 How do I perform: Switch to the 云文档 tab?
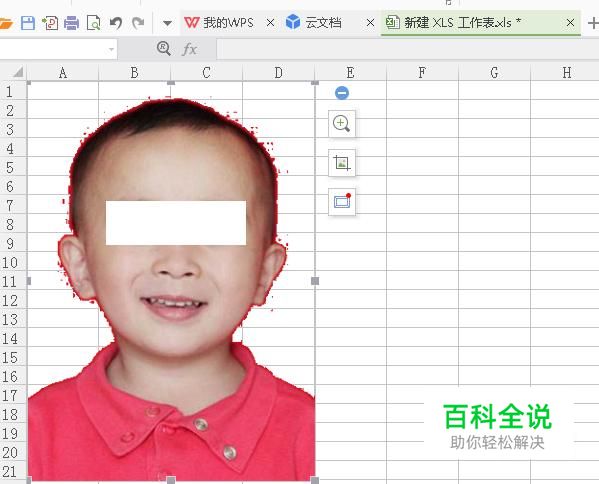(x=314, y=23)
